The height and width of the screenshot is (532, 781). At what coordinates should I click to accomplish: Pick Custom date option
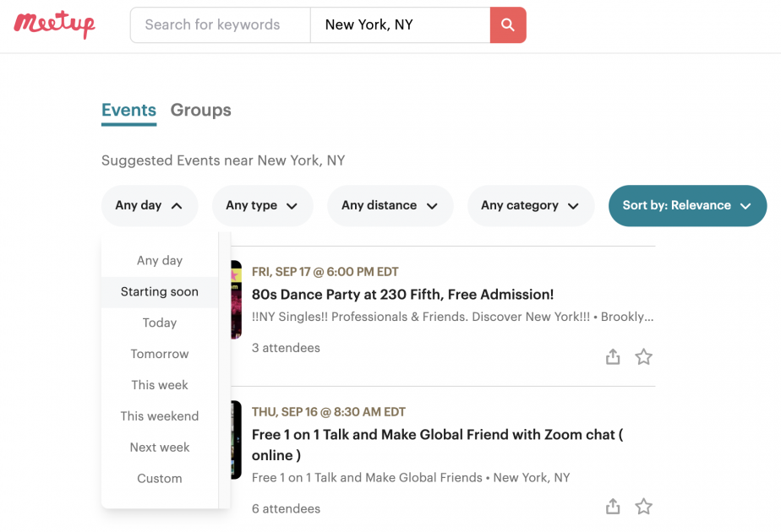tap(160, 478)
